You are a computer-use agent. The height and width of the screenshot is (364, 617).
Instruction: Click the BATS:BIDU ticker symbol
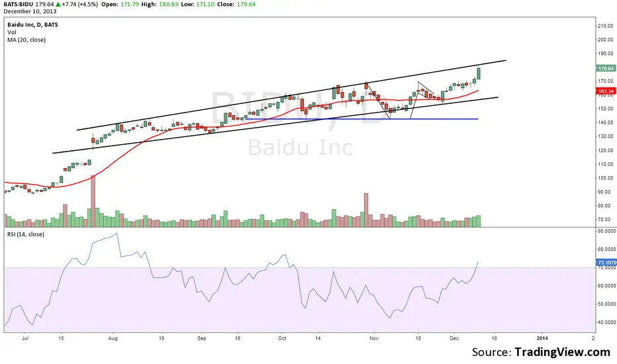(18, 5)
